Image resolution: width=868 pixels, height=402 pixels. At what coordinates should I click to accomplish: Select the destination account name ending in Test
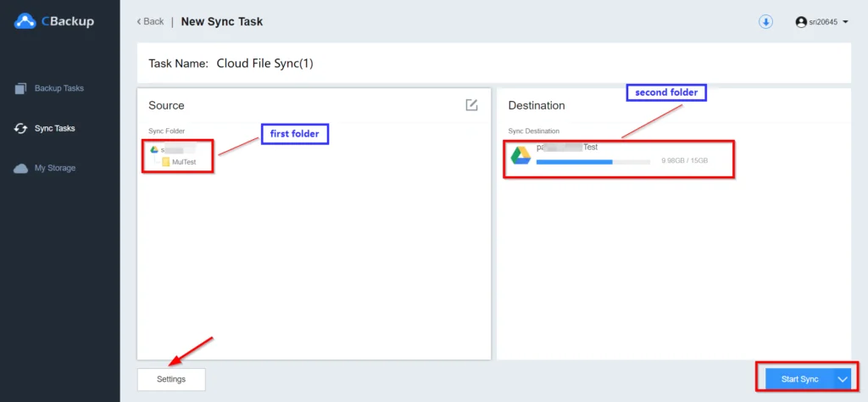point(567,148)
